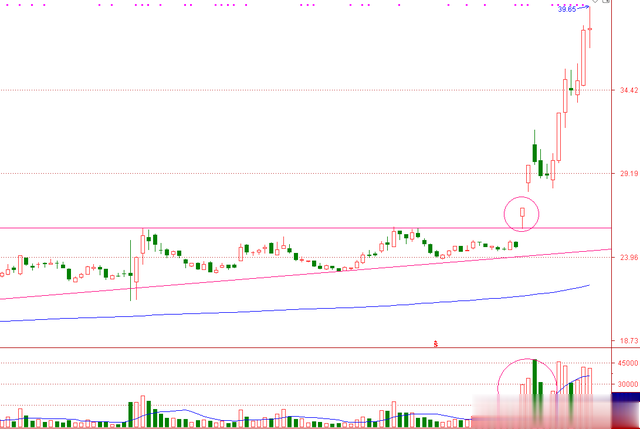Select the pink horizontal resistance line

pos(305,228)
